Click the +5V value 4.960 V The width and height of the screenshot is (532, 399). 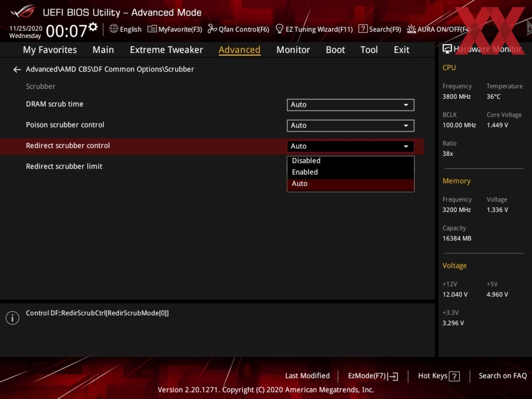coord(497,295)
